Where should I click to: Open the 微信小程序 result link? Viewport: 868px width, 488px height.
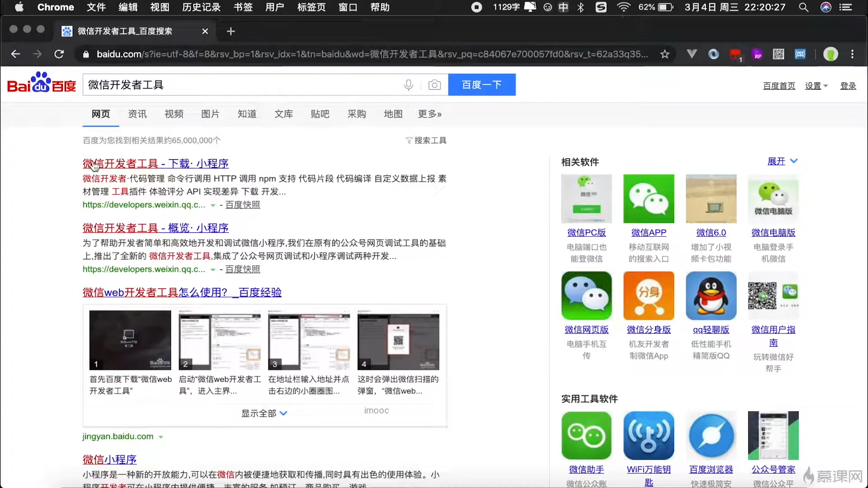coord(109,460)
